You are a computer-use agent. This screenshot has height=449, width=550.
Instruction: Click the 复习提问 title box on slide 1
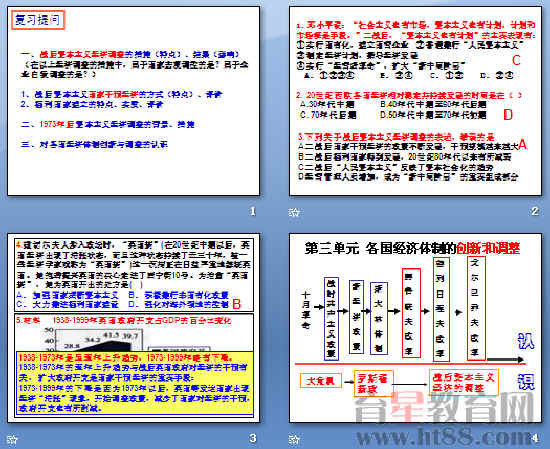tap(38, 20)
